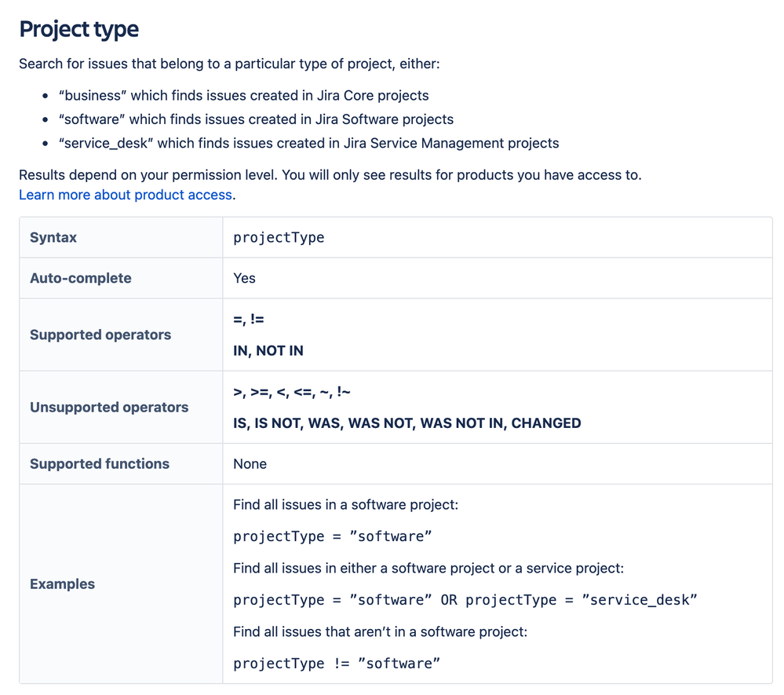Click the Yes value for Auto-complete
The width and height of the screenshot is (784, 695).
point(244,278)
